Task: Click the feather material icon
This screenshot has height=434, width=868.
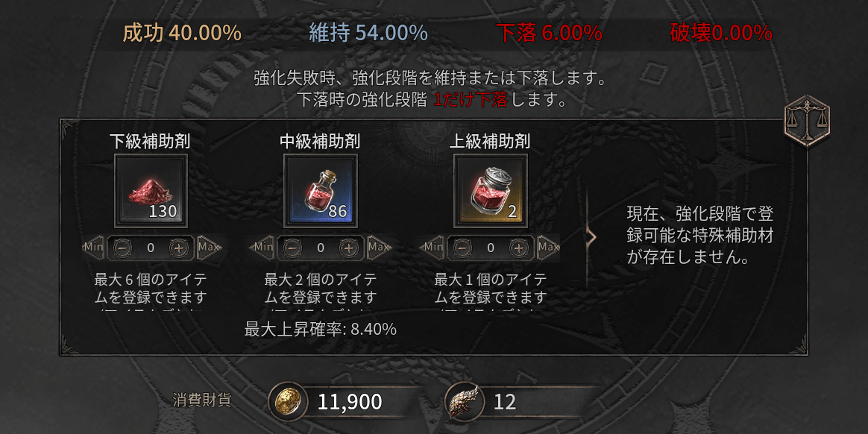Action: (465, 401)
